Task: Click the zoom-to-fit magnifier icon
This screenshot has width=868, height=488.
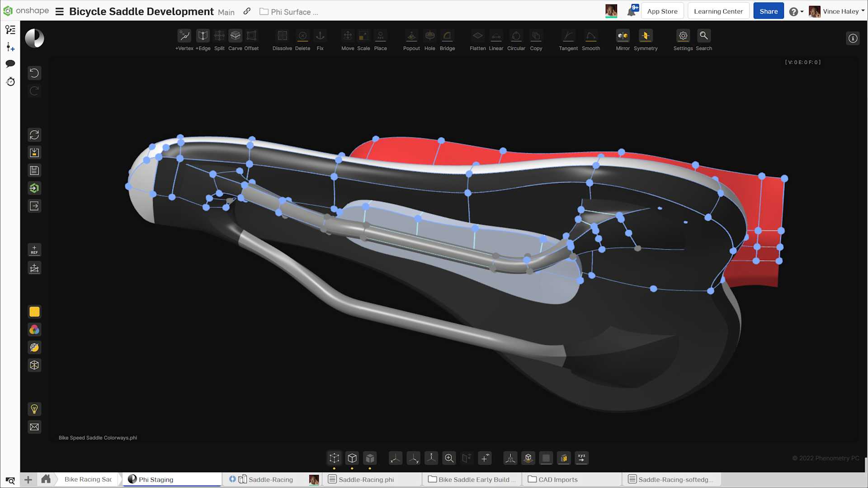Action: (449, 458)
